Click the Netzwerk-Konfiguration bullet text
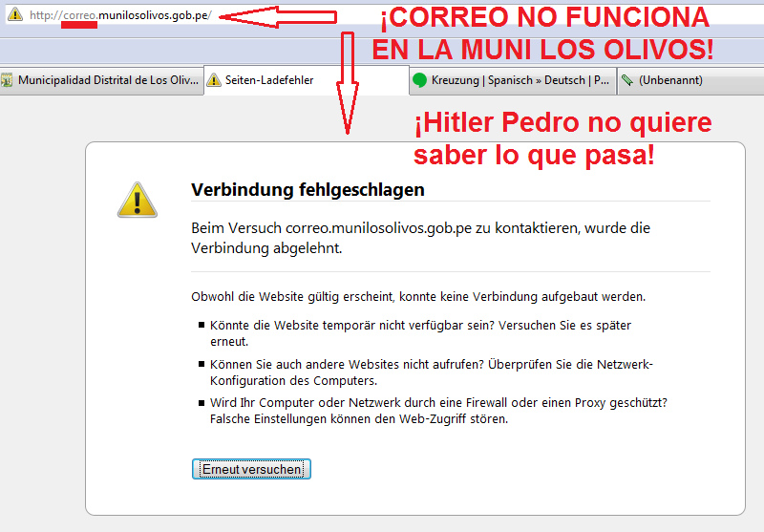Image resolution: width=764 pixels, height=532 pixels. tap(431, 372)
